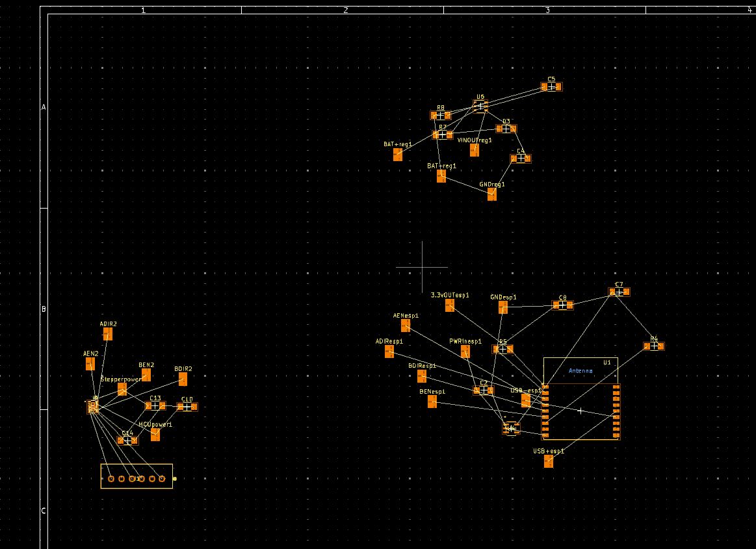Image resolution: width=756 pixels, height=549 pixels.
Task: Click the AENesp1 pad
Action: [x=406, y=326]
